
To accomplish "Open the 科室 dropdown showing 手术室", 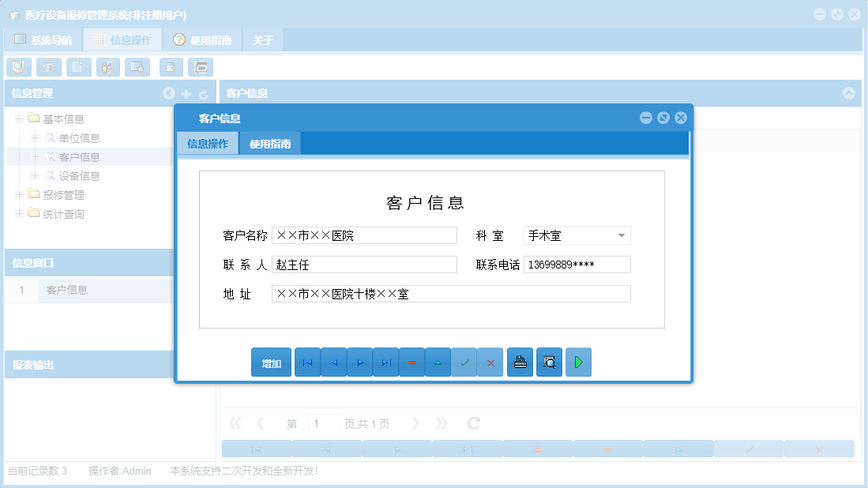I will coord(622,235).
